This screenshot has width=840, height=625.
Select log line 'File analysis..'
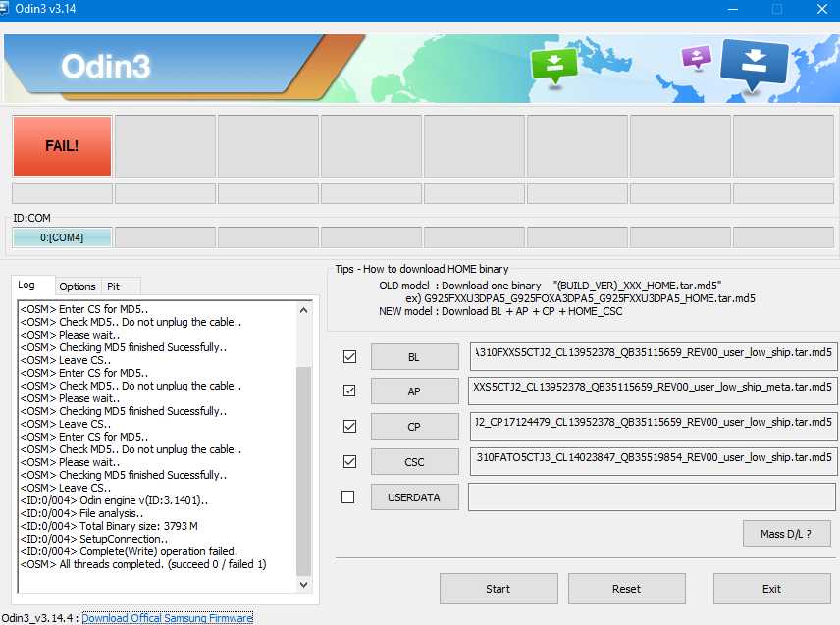tap(81, 513)
